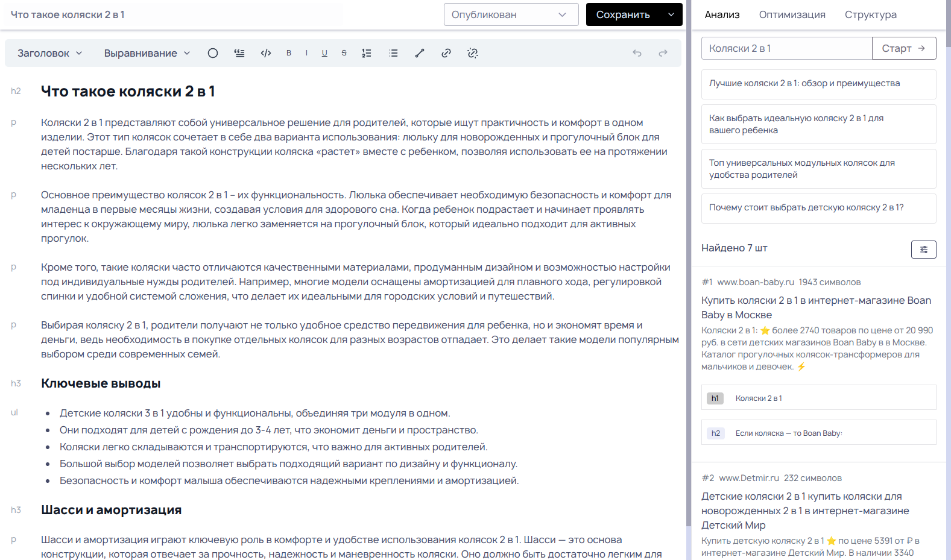The width and height of the screenshot is (951, 560).
Task: Open the search results filter settings icon
Action: coord(923,249)
